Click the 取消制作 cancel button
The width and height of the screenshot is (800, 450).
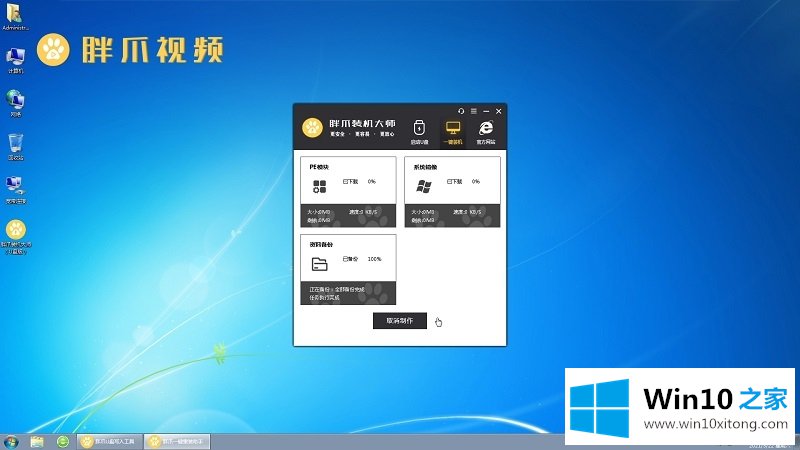pos(400,321)
